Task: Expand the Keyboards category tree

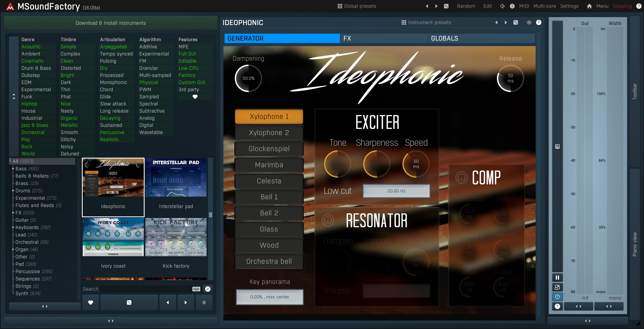Action: point(13,227)
